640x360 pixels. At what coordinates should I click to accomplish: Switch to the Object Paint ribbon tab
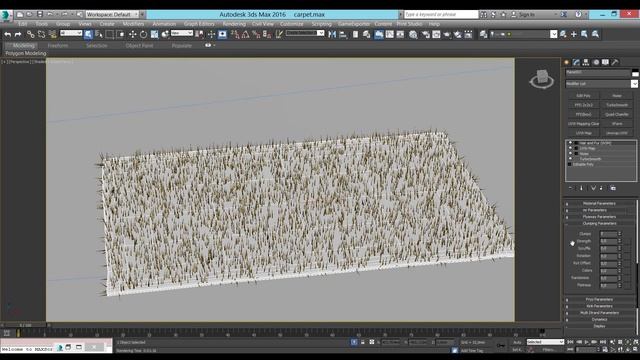coord(139,46)
